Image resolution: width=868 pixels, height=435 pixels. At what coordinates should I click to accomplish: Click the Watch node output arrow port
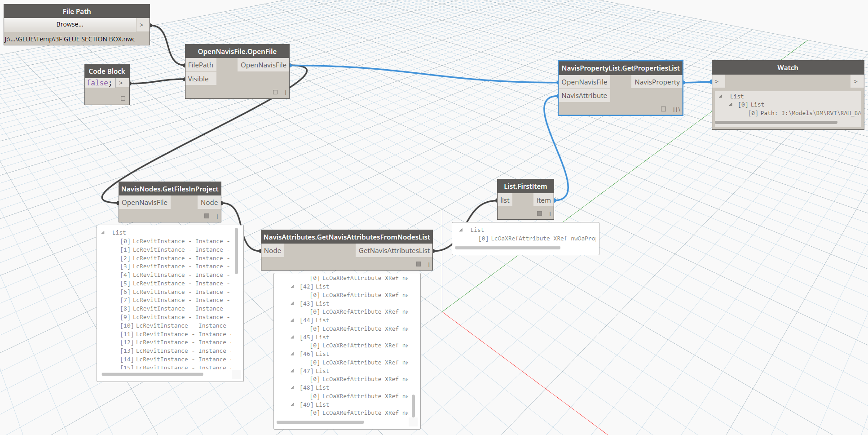pyautogui.click(x=855, y=82)
